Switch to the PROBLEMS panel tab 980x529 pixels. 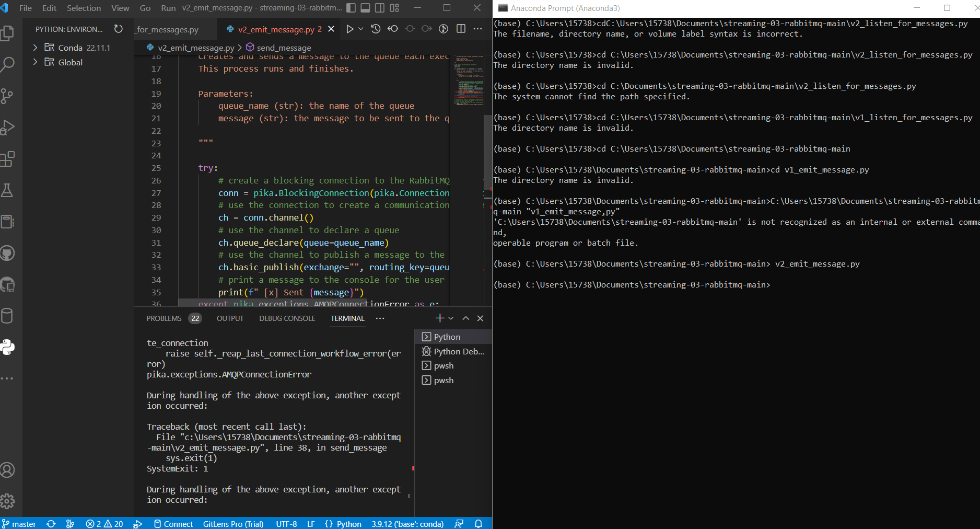(173, 318)
